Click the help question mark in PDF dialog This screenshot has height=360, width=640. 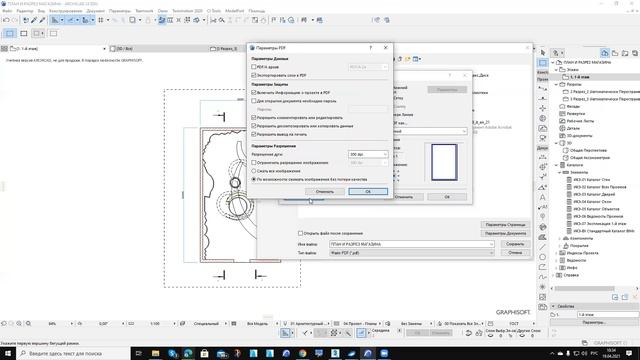371,48
